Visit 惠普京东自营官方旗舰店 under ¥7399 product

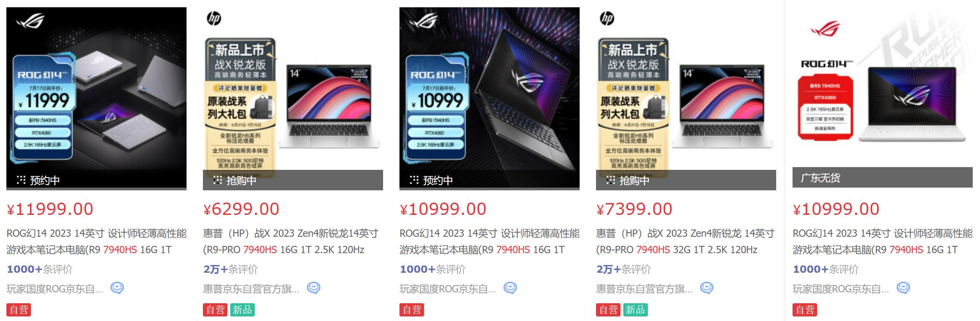click(644, 289)
